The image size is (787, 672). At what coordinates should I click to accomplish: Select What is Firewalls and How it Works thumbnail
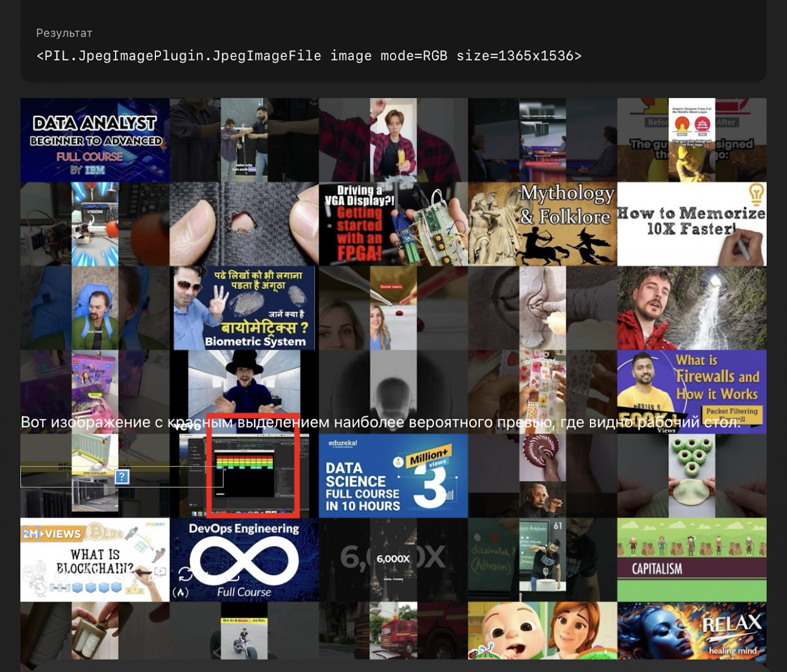point(692,392)
